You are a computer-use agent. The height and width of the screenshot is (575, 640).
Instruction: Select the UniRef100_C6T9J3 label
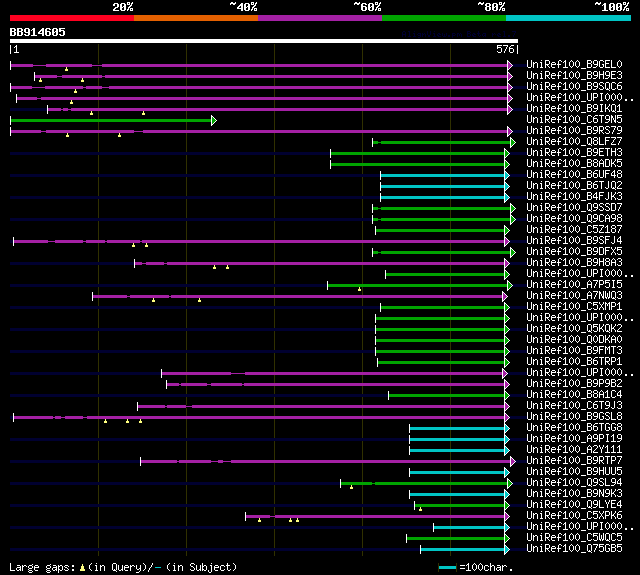[574, 406]
